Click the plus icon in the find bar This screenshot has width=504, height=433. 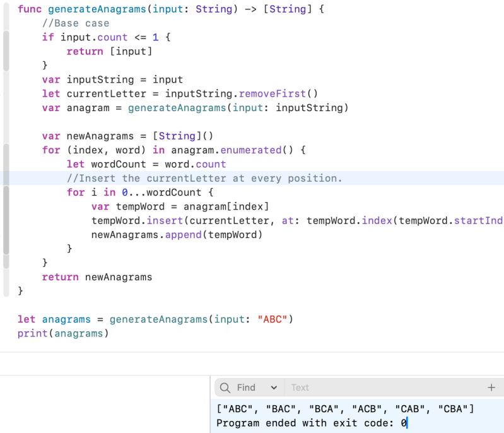click(491, 388)
